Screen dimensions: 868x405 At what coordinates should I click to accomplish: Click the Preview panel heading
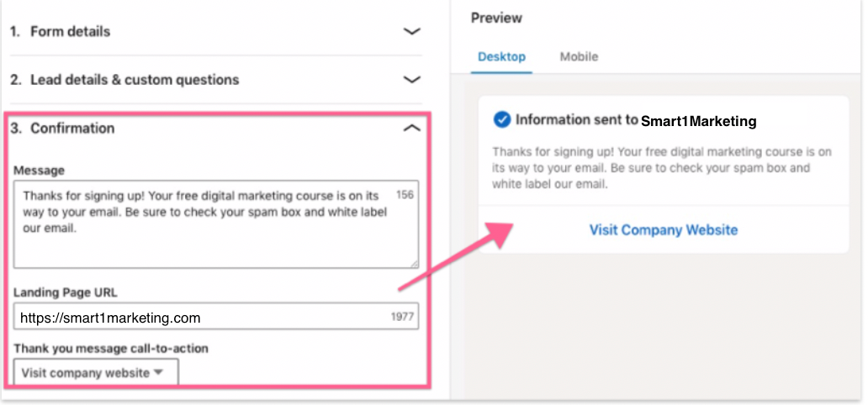[x=496, y=18]
